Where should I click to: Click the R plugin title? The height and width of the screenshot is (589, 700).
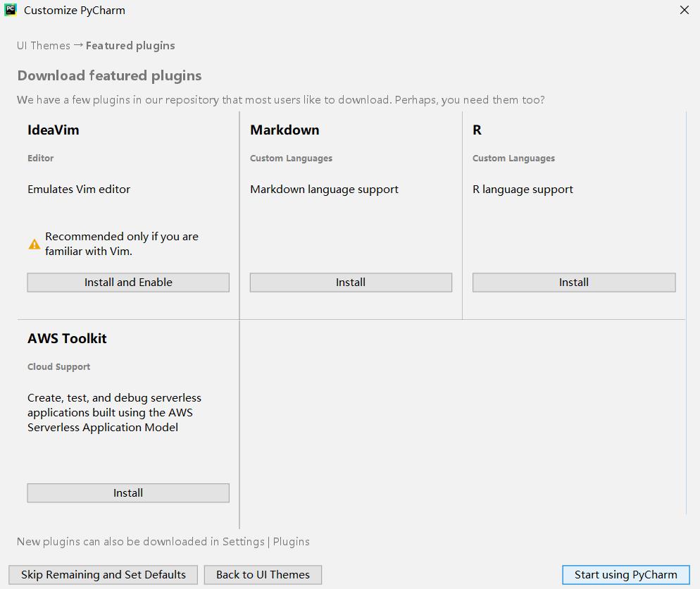click(x=477, y=130)
